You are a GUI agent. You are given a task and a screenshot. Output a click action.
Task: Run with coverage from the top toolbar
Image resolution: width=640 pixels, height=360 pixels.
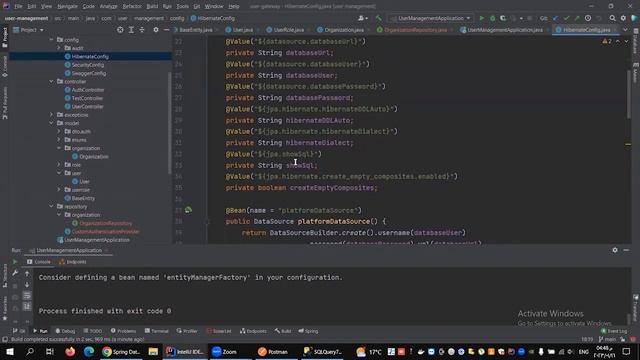click(503, 18)
